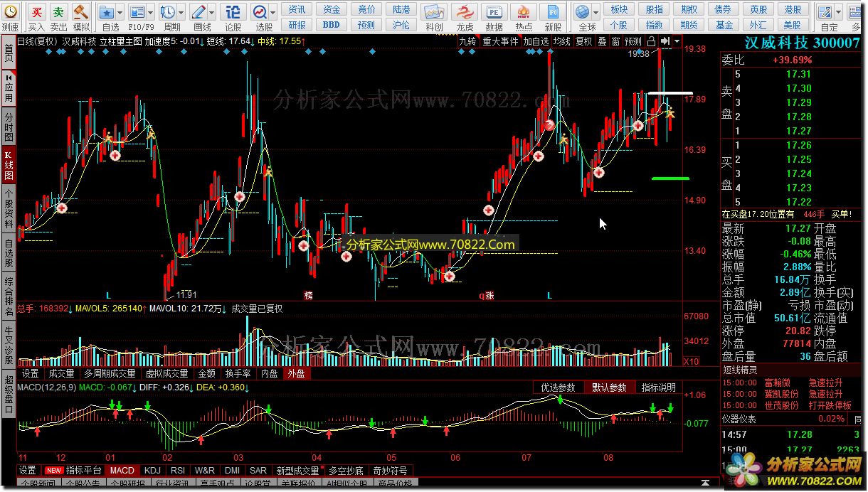This screenshot has width=868, height=492.
Task: Open the 热点 hot topics flame icon
Action: (524, 12)
